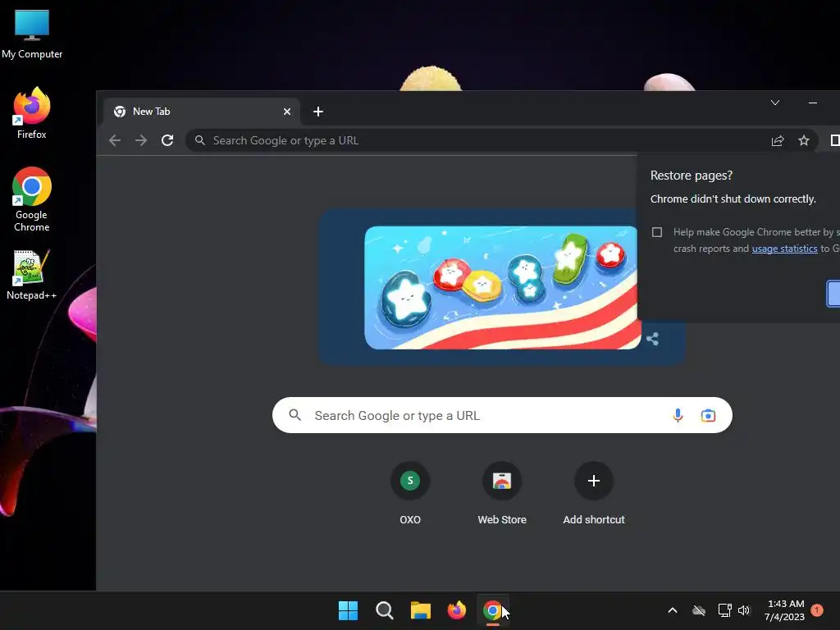
Task: Open My Computer desktop icon
Action: [32, 34]
